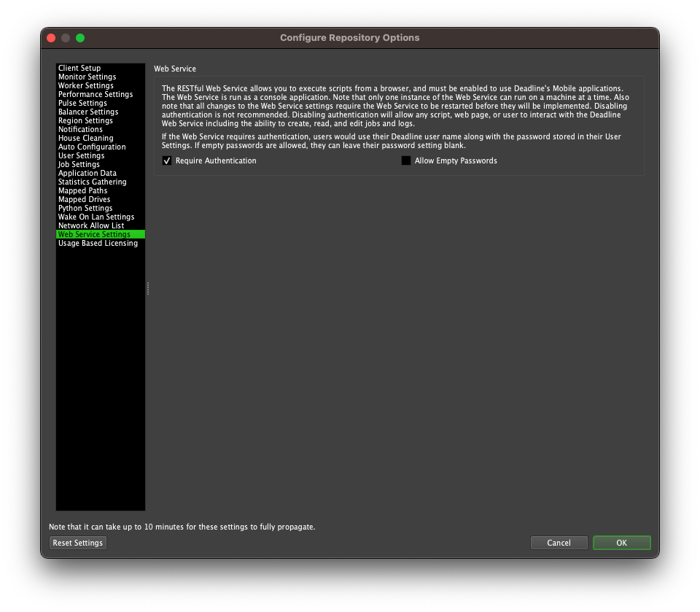Confirm changes with the OK button
This screenshot has width=700, height=612.
coord(621,542)
